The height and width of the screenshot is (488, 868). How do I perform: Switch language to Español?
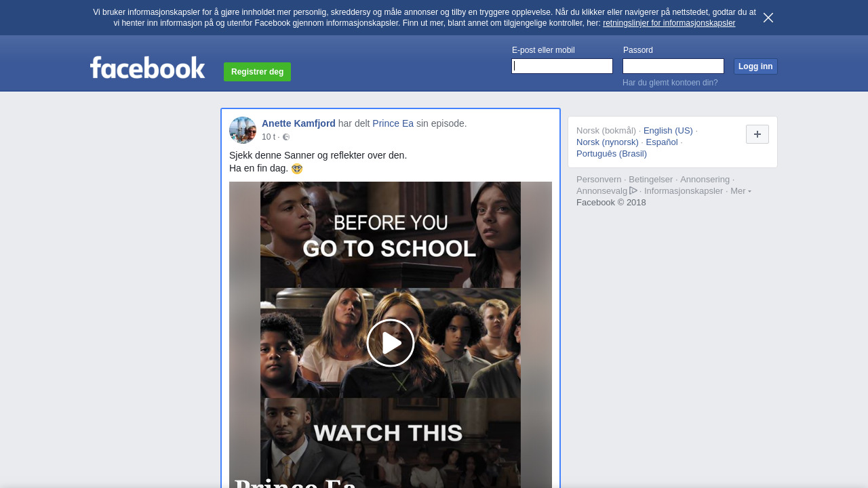[x=662, y=142]
